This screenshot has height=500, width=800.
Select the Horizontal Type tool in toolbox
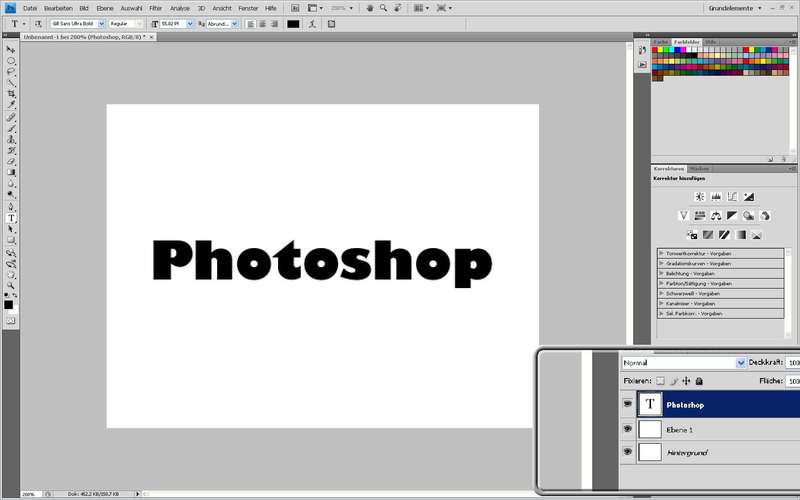click(x=12, y=217)
